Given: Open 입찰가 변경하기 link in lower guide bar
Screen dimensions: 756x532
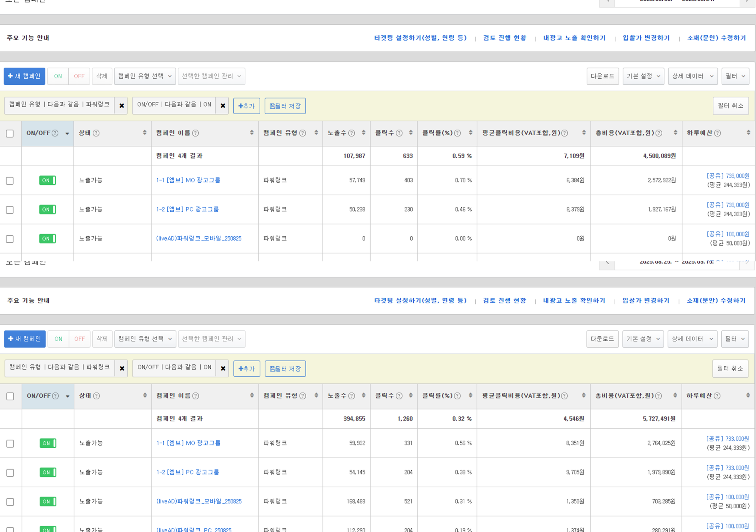Looking at the screenshot, I should point(646,301).
